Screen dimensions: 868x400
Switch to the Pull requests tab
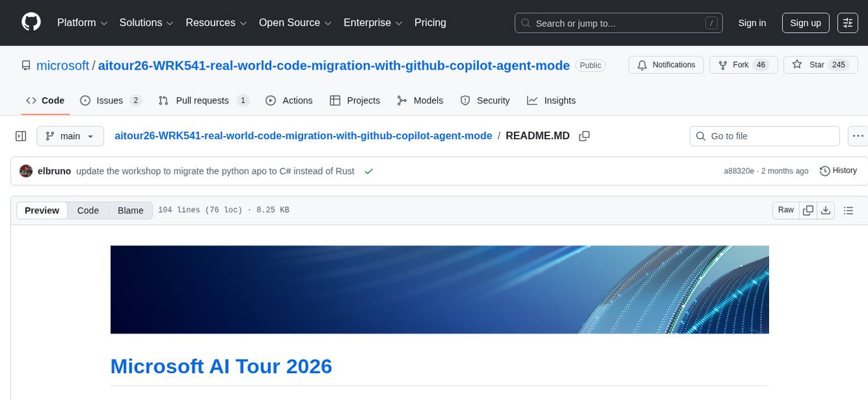[201, 100]
